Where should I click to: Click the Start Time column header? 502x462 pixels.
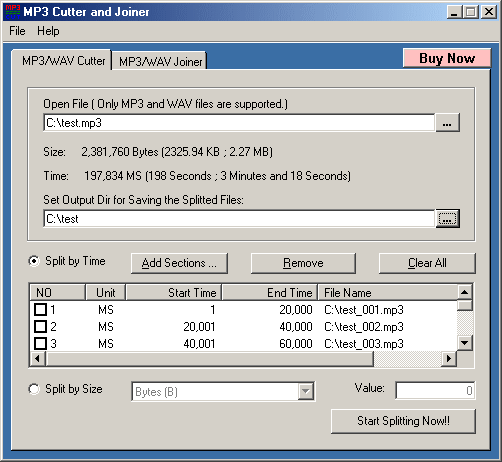coord(174,293)
